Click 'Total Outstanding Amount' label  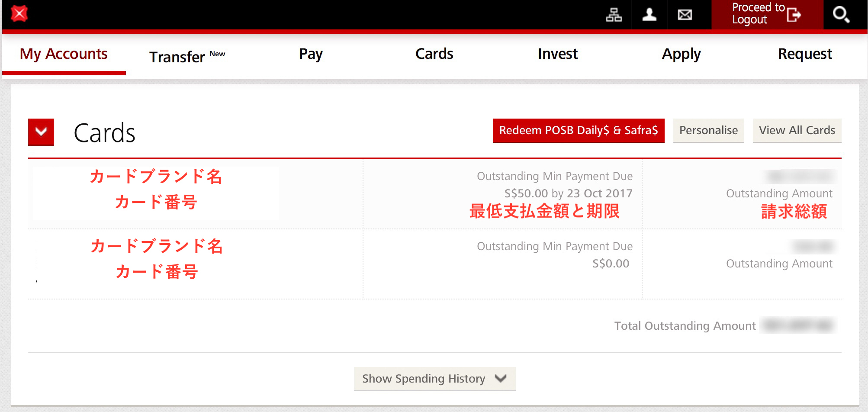pyautogui.click(x=685, y=326)
